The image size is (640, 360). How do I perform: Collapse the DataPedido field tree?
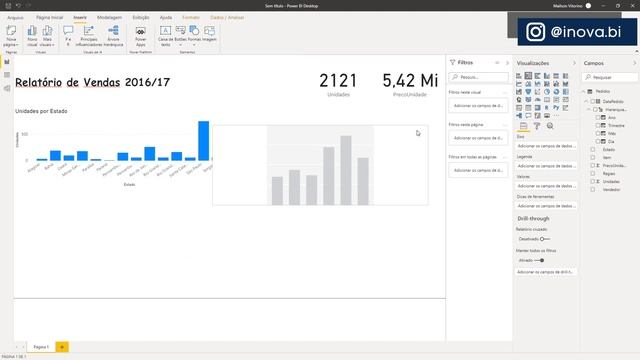(x=587, y=101)
